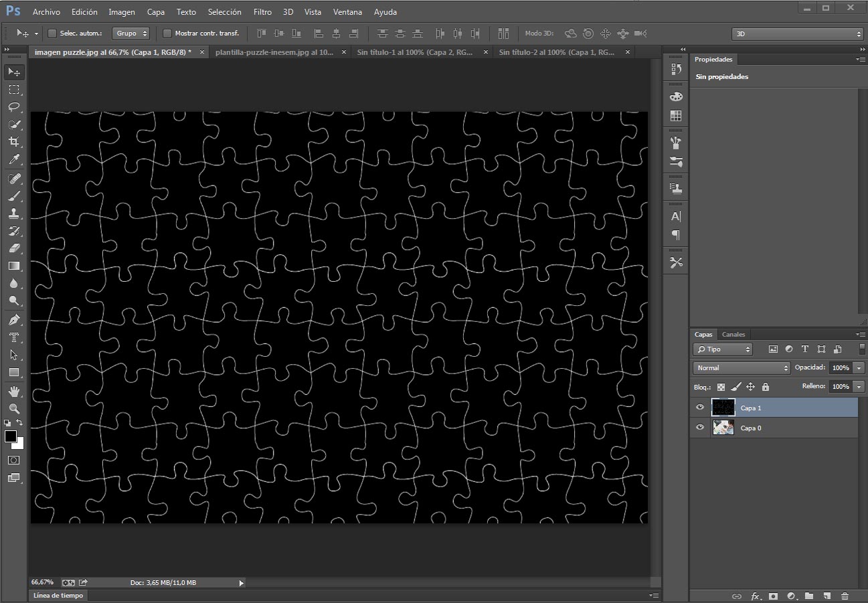Open the 3D workspace selector
The height and width of the screenshot is (603, 868).
coord(796,33)
